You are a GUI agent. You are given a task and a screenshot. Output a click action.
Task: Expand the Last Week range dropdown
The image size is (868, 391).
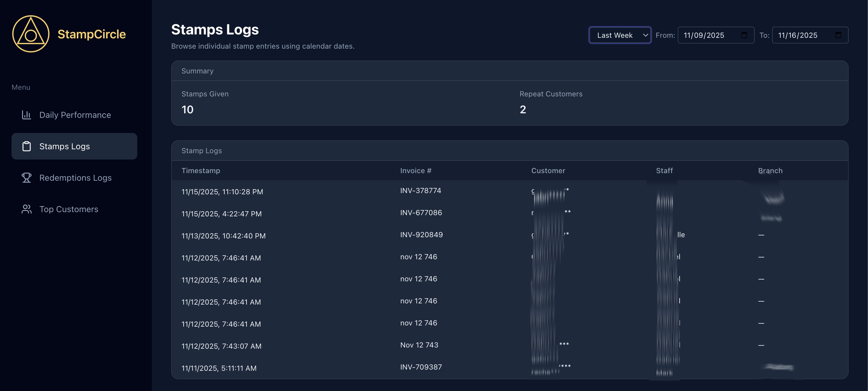point(620,35)
